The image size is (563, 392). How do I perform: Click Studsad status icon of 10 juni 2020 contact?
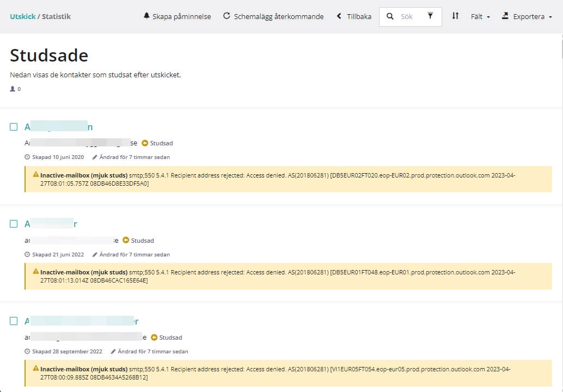click(x=145, y=143)
